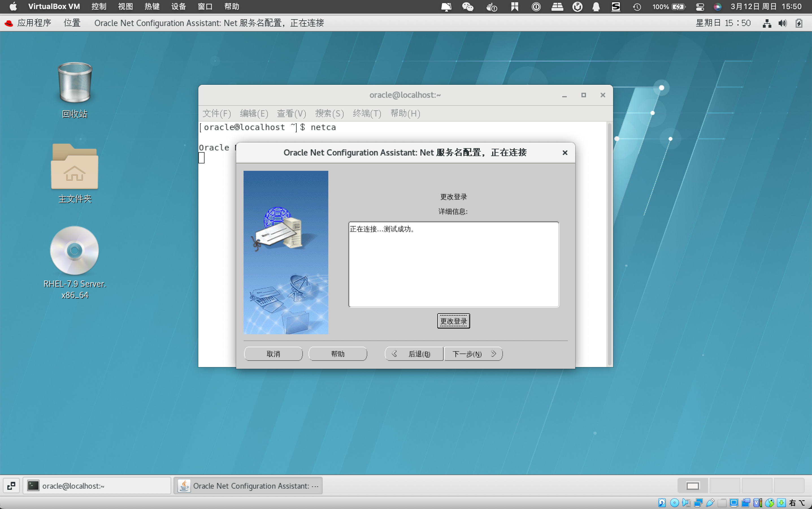Open the terminal 终端(T) menu

click(x=367, y=113)
